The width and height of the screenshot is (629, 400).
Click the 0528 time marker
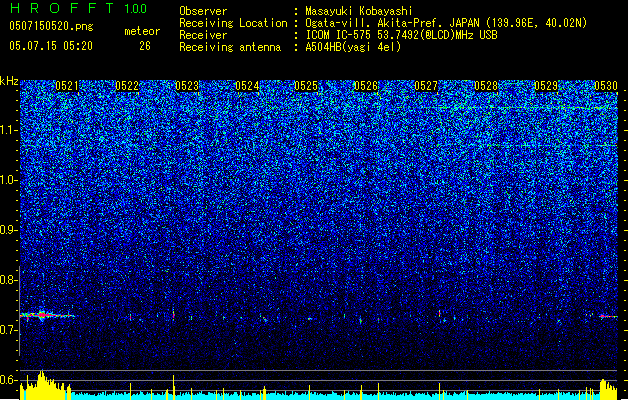pos(486,86)
